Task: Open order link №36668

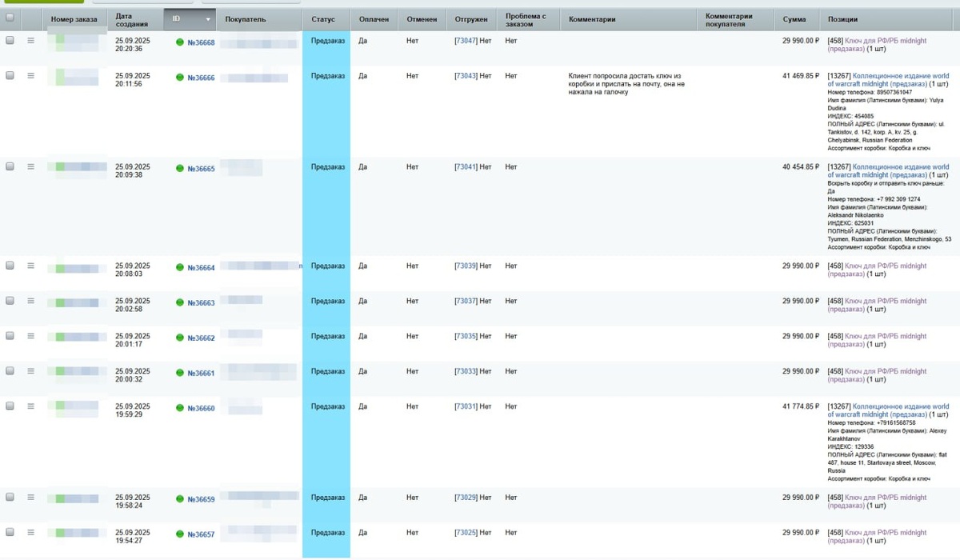Action: [x=201, y=43]
